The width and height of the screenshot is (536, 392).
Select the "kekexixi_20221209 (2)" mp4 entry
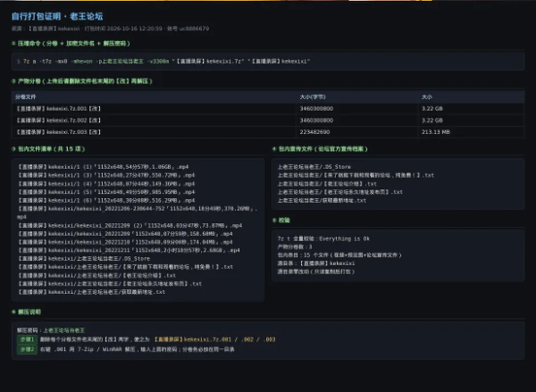130,226
